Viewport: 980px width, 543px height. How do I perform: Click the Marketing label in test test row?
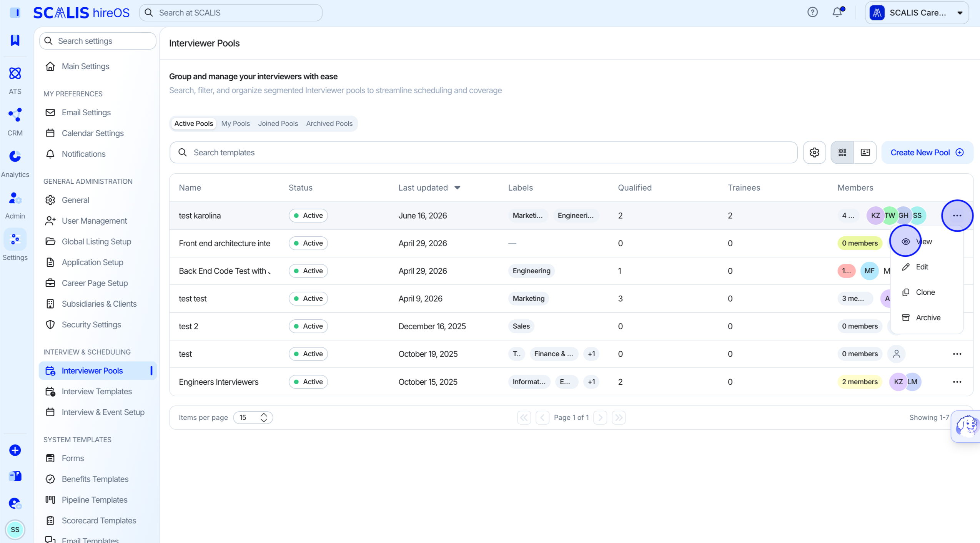pos(528,299)
